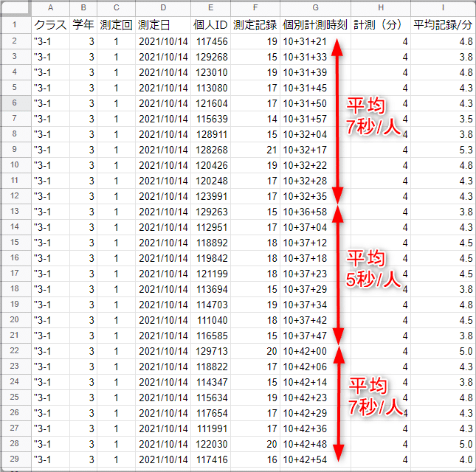Viewport: 476px width, 472px height.
Task: Select time cell 10+36+58
Action: (315, 212)
